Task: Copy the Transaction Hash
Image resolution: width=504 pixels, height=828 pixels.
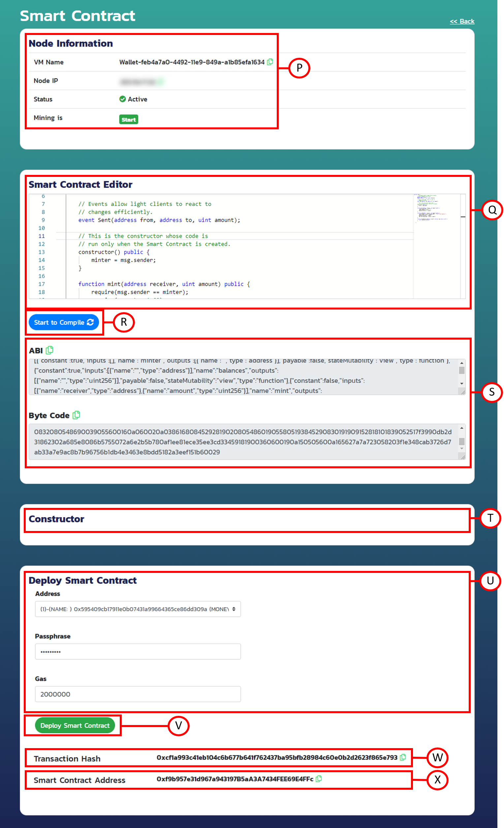Action: click(x=403, y=757)
